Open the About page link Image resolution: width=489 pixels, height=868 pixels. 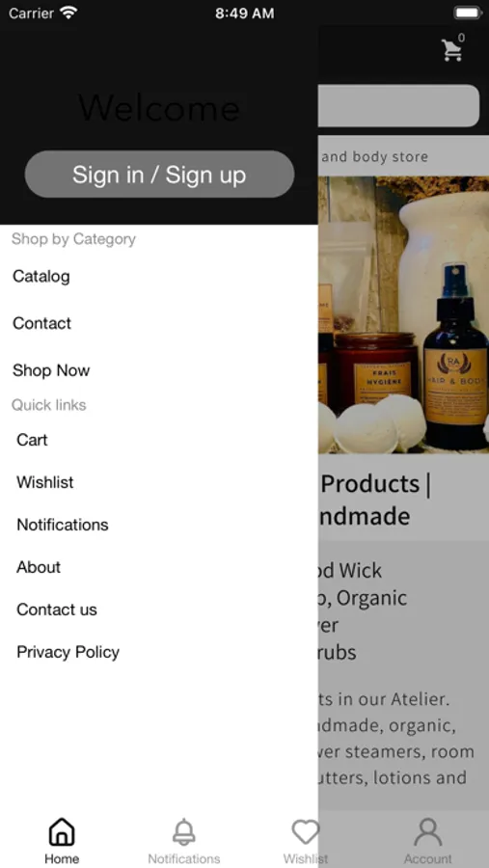pyautogui.click(x=39, y=567)
